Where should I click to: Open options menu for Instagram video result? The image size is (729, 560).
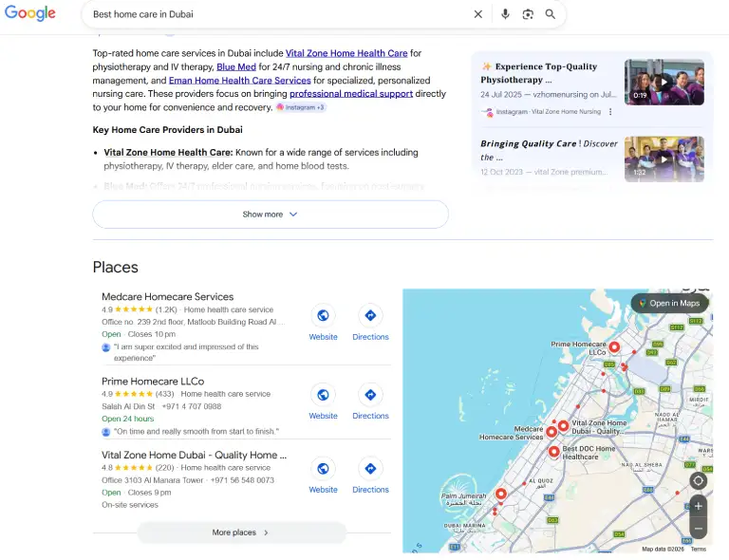(x=610, y=112)
